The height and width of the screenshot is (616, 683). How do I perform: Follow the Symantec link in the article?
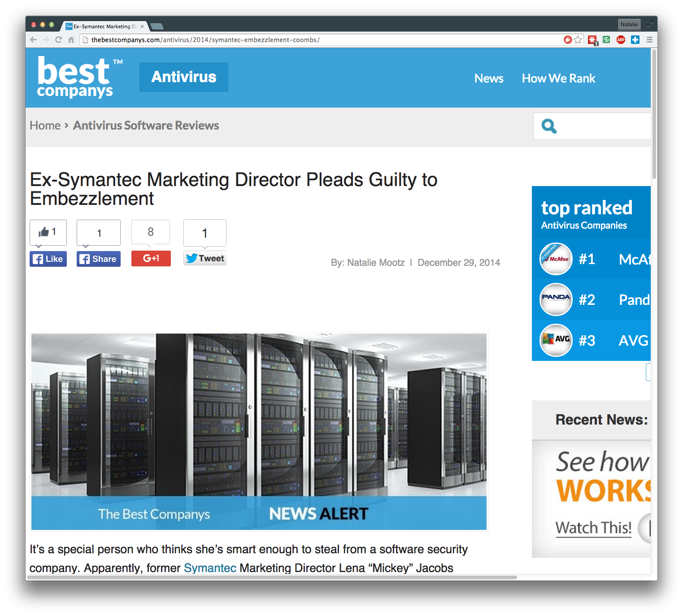coord(210,568)
